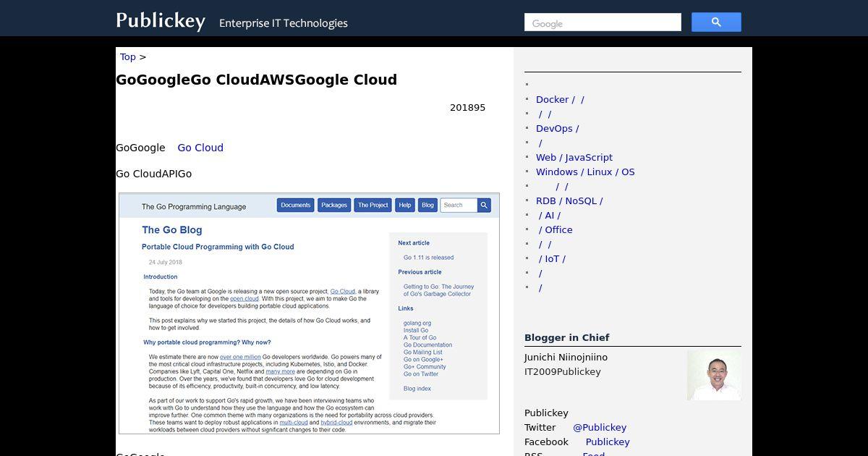The image size is (868, 456).
Task: Open the DevOps category link
Action: [x=557, y=129]
